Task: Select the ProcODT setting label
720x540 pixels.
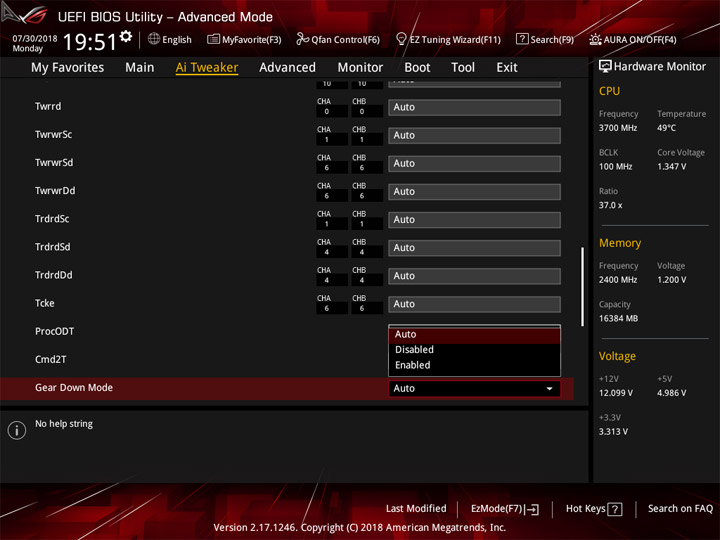Action: click(55, 331)
